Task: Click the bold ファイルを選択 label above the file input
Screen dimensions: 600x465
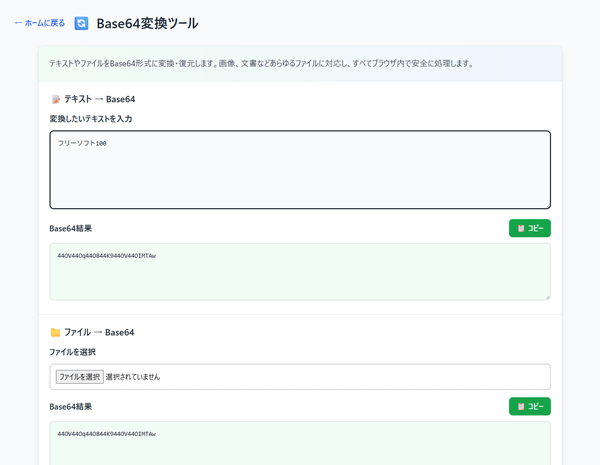Action: 73,352
